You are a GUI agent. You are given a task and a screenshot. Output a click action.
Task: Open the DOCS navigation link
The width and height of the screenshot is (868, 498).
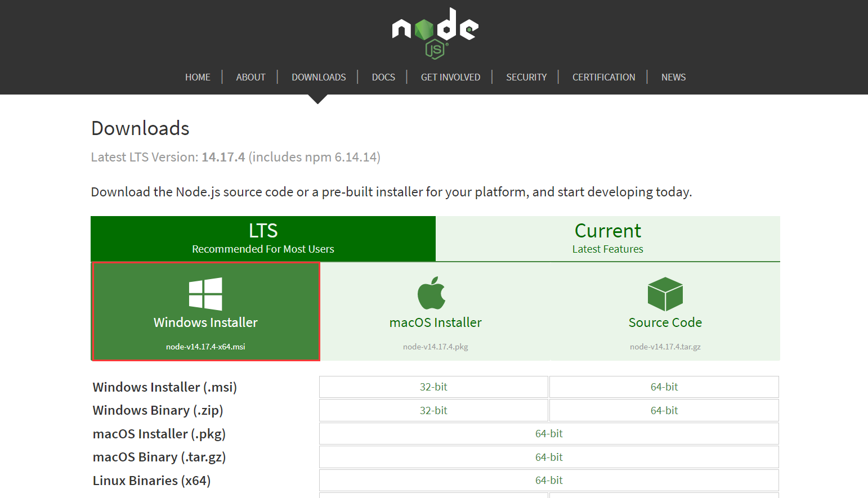coord(383,77)
